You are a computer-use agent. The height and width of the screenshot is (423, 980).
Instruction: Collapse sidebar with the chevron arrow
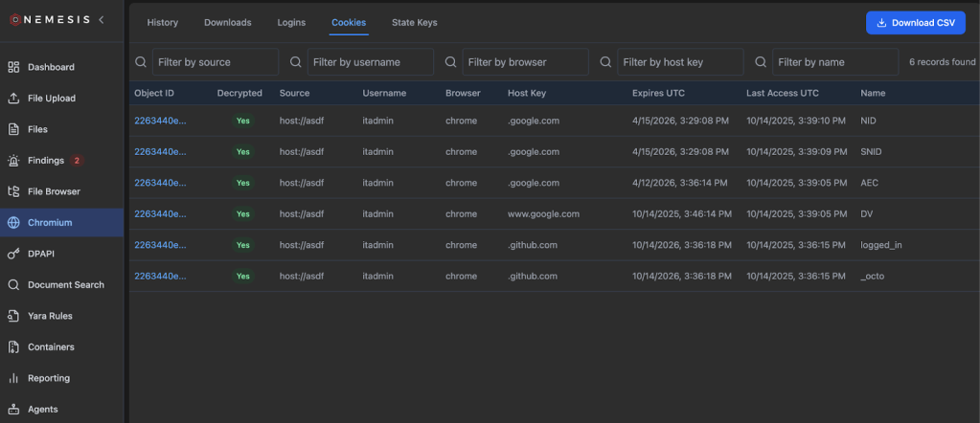(103, 19)
